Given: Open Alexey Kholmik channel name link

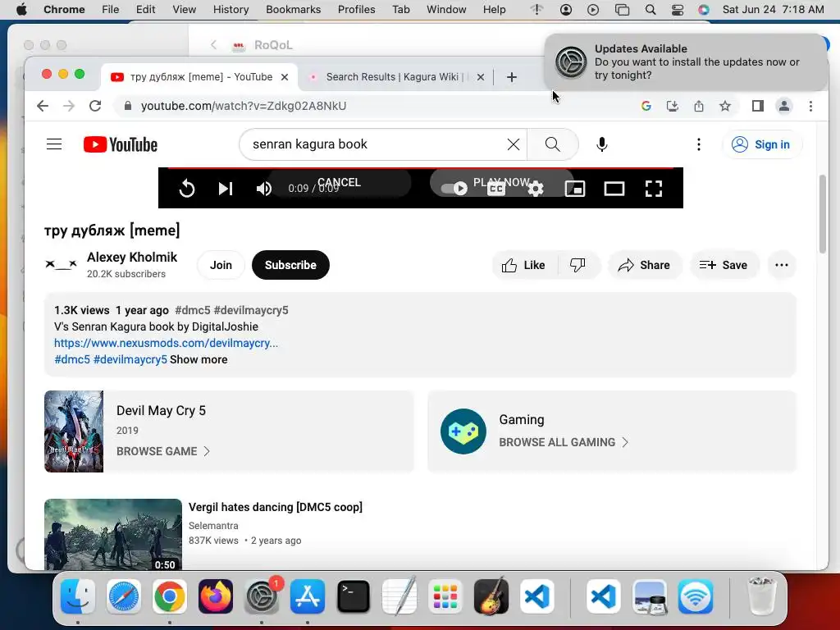Looking at the screenshot, I should 132,257.
